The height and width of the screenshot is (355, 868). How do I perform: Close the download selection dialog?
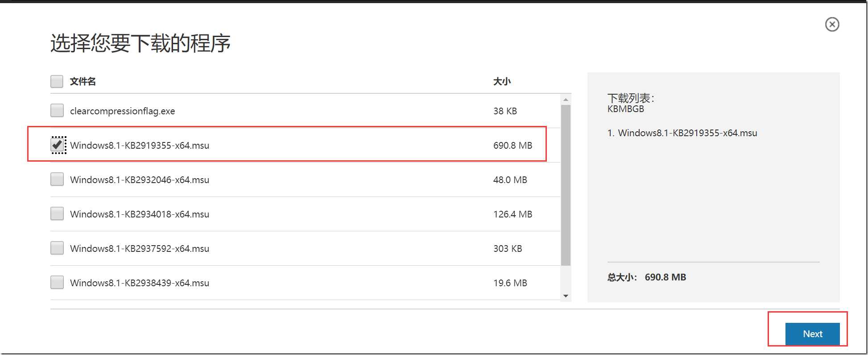pyautogui.click(x=832, y=24)
